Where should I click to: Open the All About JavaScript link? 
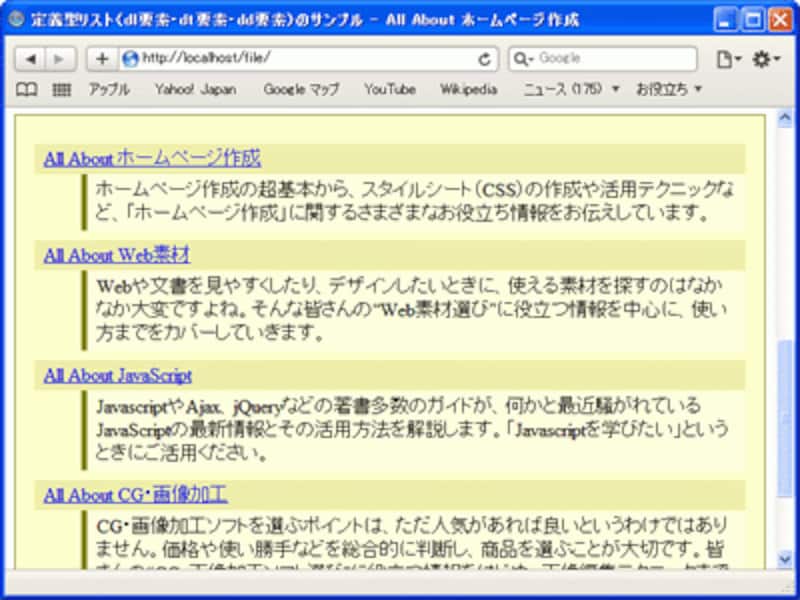(x=118, y=376)
